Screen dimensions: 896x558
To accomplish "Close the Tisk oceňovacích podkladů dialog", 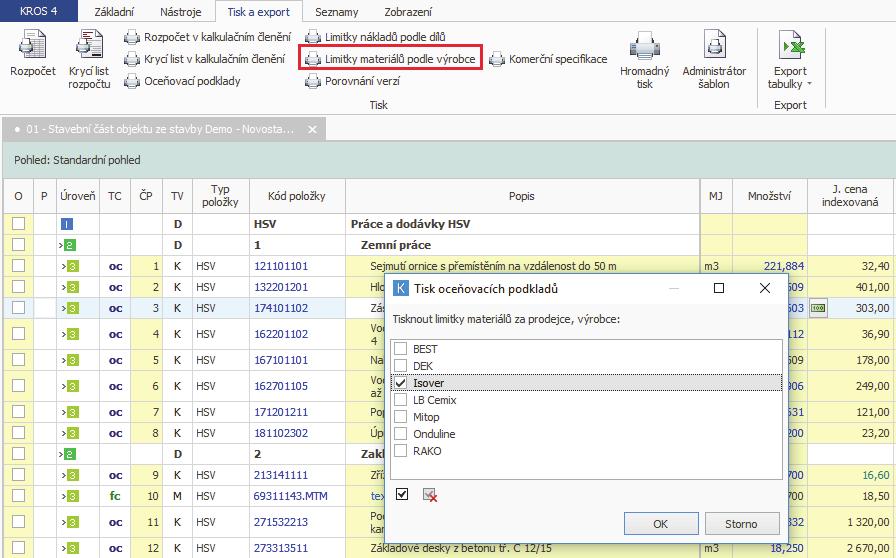I will point(765,288).
